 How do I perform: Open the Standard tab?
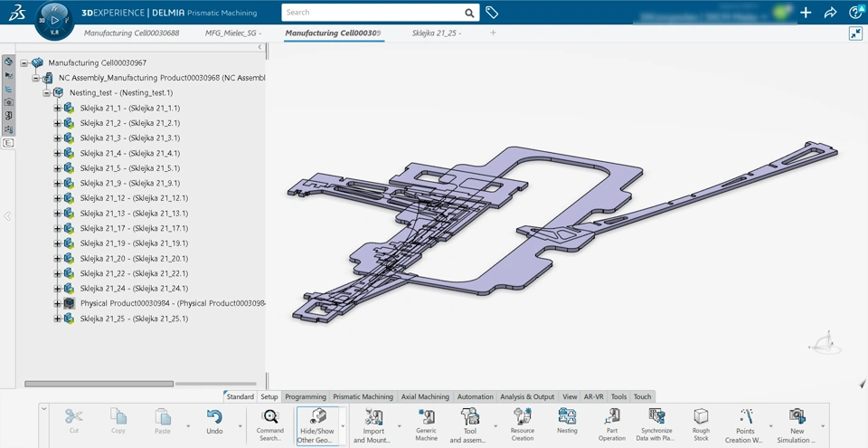click(x=240, y=396)
